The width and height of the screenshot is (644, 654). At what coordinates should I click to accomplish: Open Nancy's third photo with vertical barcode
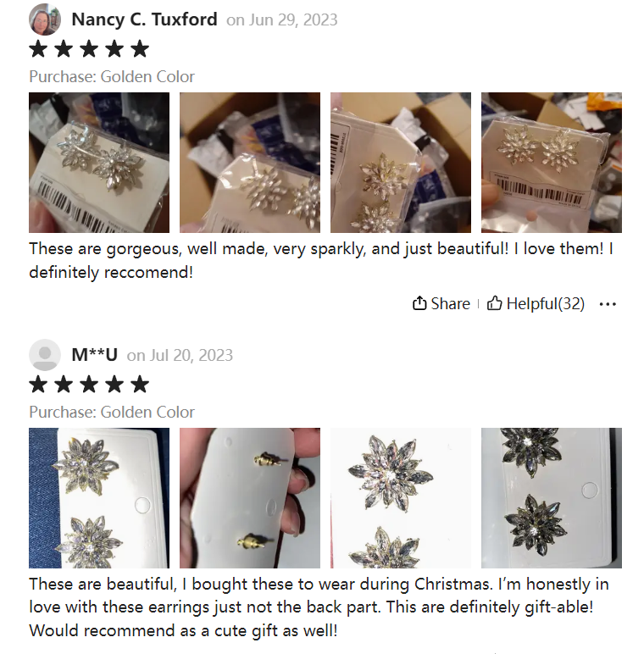(x=401, y=163)
